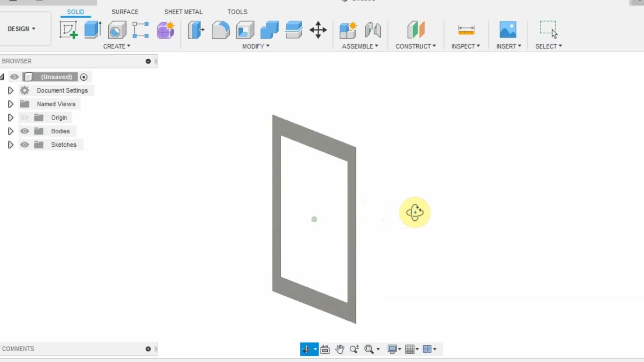
Task: Expand the Document Settings tree item
Action: point(10,90)
